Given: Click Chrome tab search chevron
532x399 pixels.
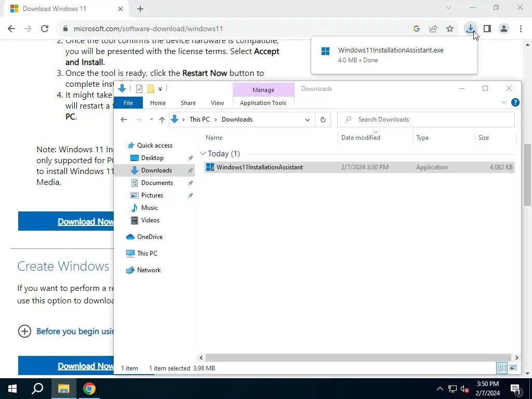Looking at the screenshot, I should coord(448,7).
